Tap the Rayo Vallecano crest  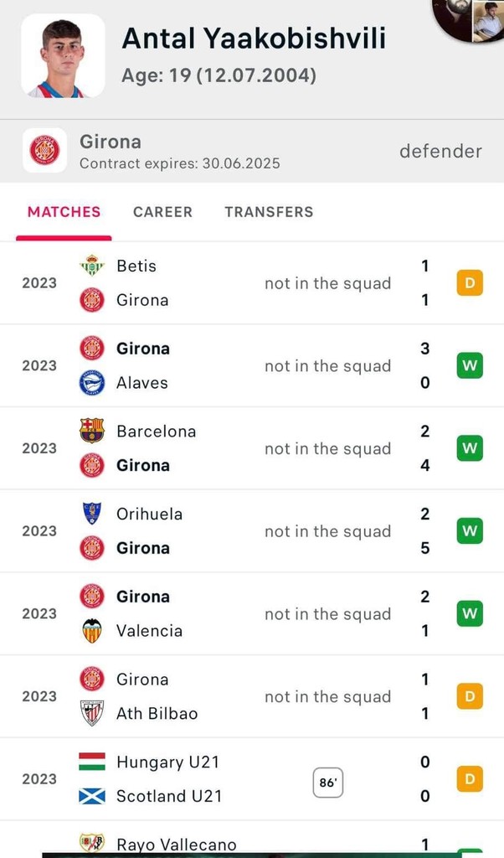(92, 843)
